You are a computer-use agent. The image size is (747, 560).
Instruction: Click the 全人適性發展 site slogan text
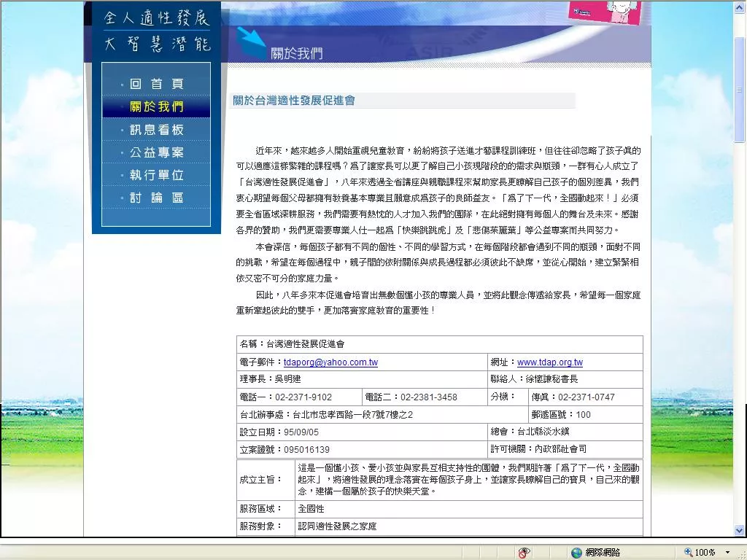coord(157,18)
